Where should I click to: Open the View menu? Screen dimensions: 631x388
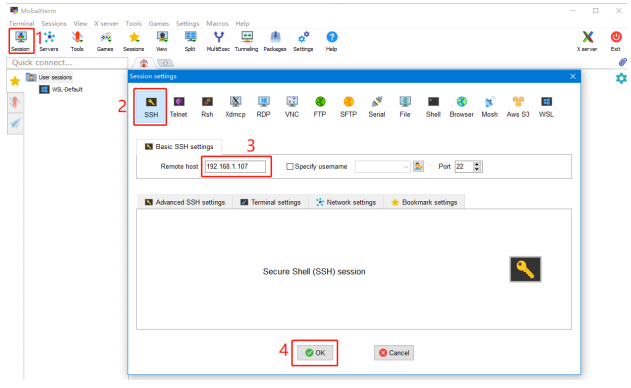point(80,23)
